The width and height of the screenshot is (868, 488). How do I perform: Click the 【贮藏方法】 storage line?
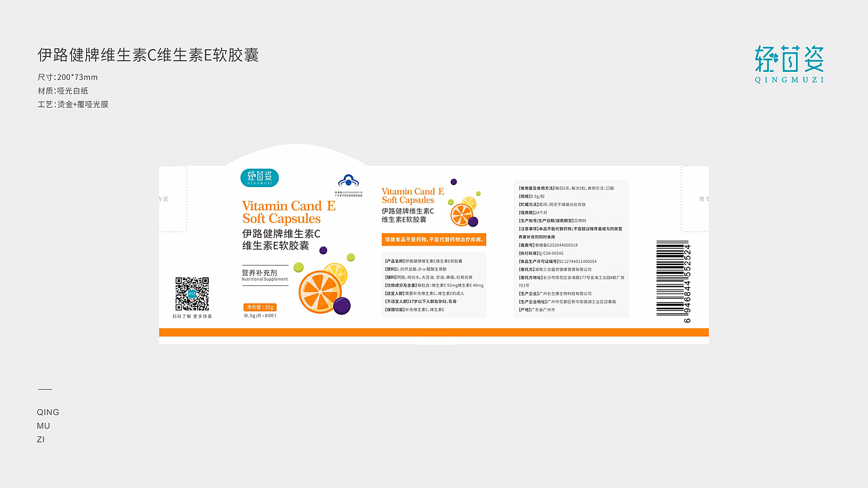[x=552, y=204]
